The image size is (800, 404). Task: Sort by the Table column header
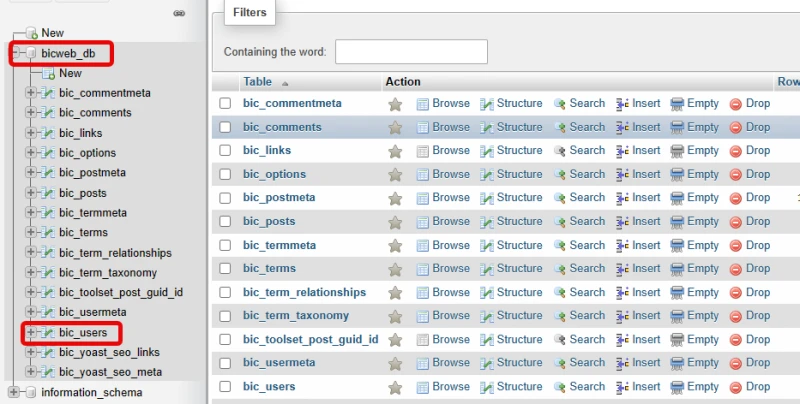(x=258, y=82)
